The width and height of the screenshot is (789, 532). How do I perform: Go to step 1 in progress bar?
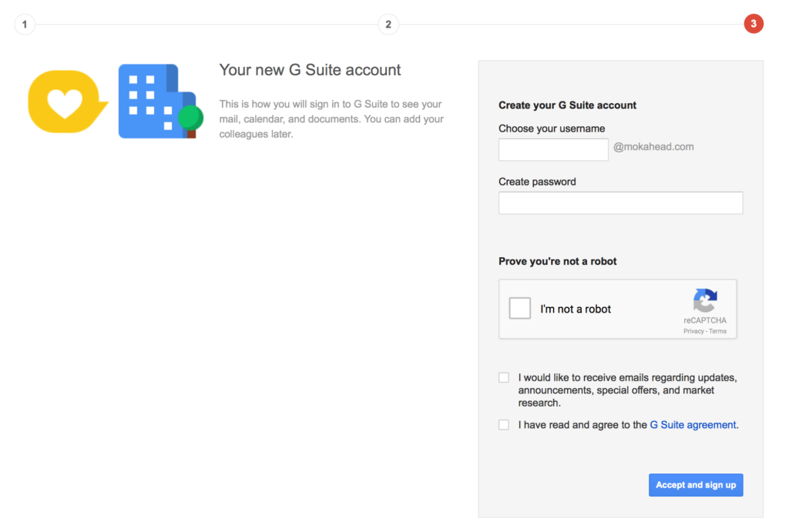25,24
